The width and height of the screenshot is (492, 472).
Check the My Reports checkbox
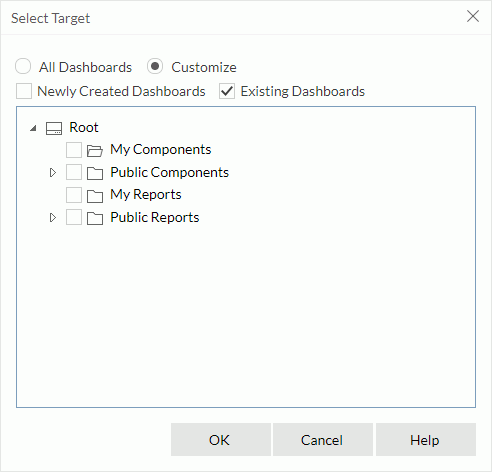click(74, 195)
